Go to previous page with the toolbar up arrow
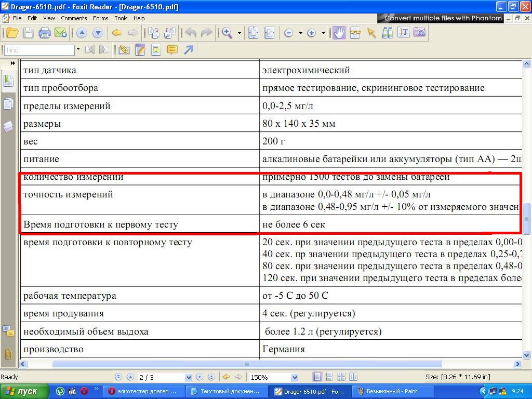 [82, 33]
